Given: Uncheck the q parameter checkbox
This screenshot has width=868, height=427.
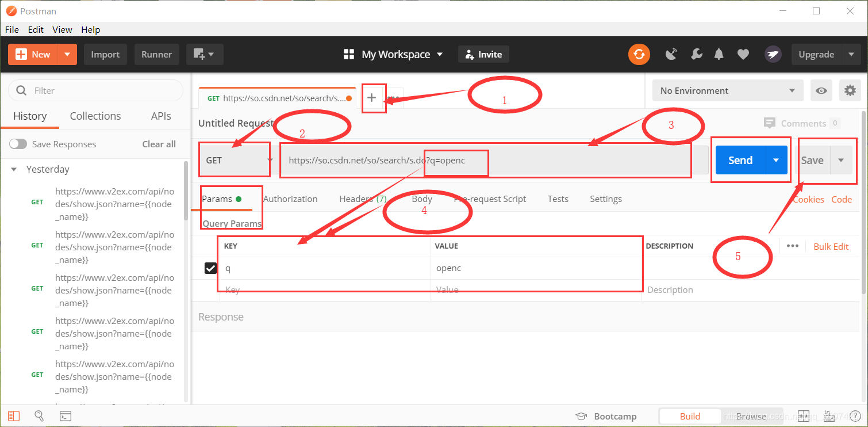Looking at the screenshot, I should [x=211, y=268].
